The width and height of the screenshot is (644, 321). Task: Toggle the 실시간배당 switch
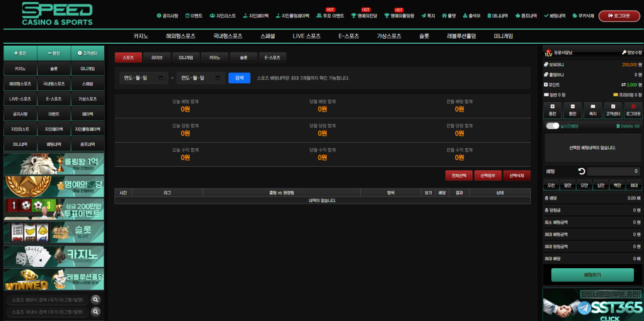[552, 126]
